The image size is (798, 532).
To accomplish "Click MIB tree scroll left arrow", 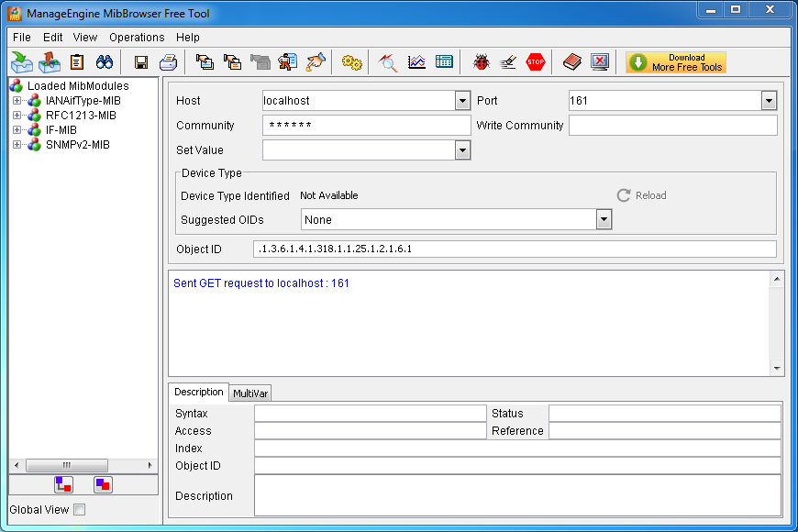I will (x=17, y=465).
